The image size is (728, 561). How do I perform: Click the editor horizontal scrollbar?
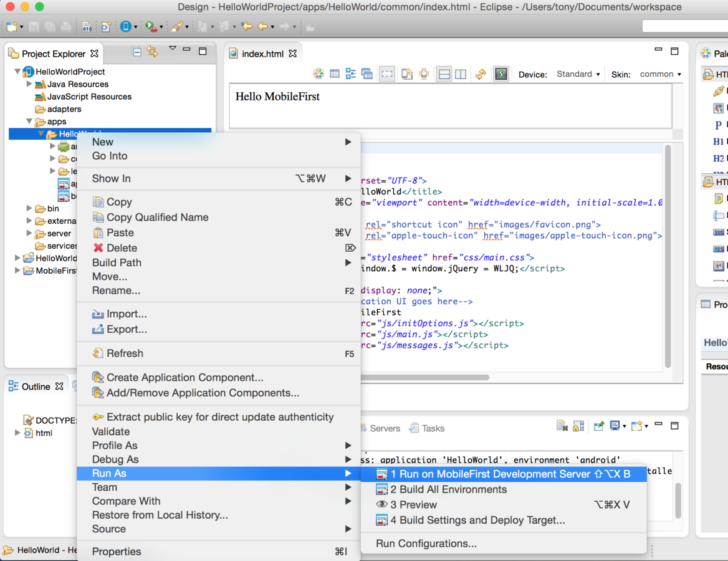tap(425, 377)
